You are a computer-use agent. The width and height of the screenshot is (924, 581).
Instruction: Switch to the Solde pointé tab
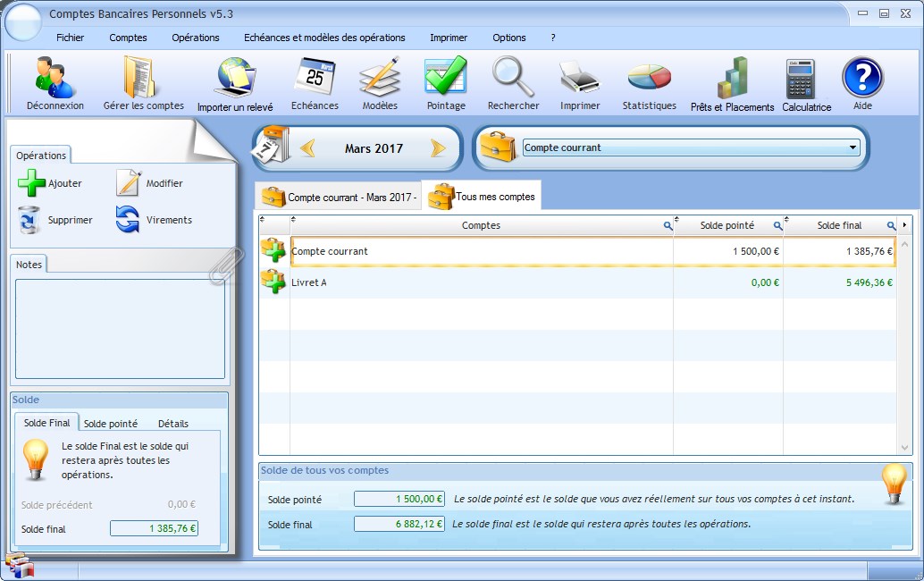tap(109, 423)
